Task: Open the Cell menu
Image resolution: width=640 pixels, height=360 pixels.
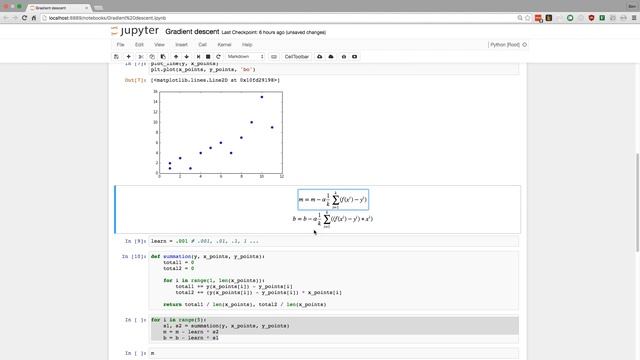Action: (202, 44)
